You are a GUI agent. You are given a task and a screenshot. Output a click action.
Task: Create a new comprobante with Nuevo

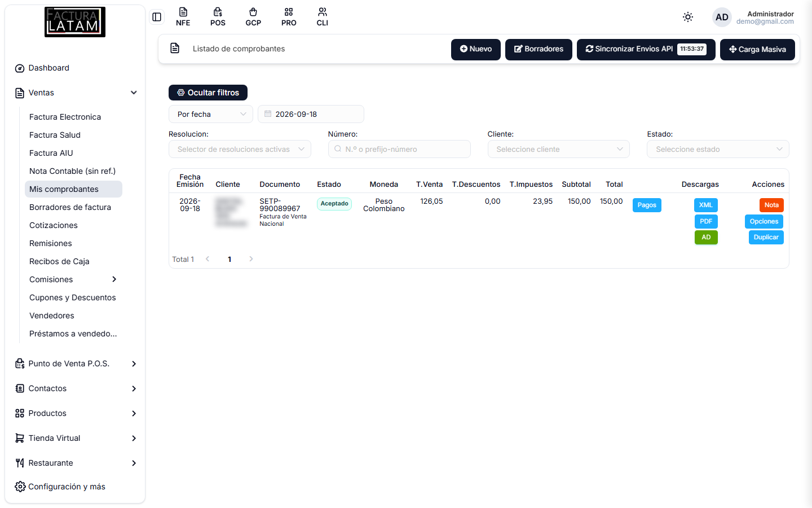coord(476,49)
